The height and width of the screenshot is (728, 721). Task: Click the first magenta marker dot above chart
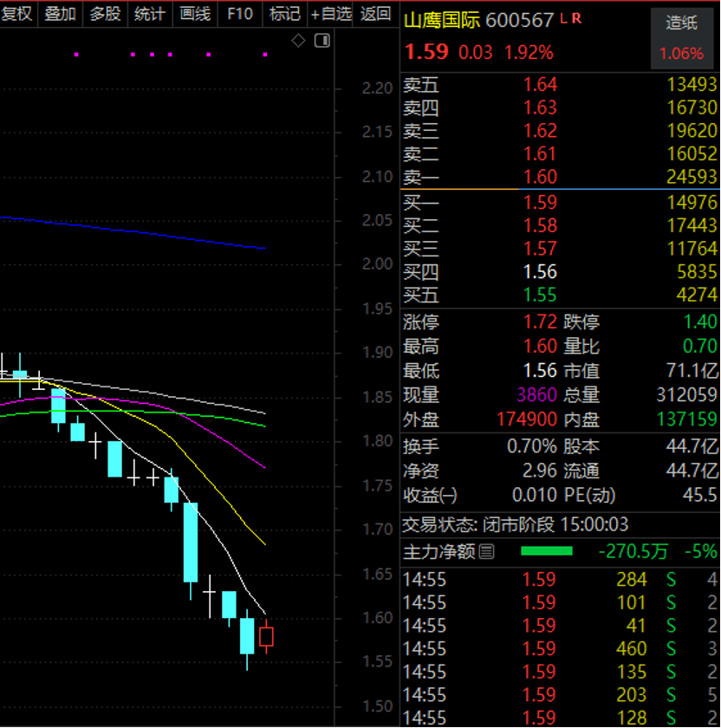point(76,55)
